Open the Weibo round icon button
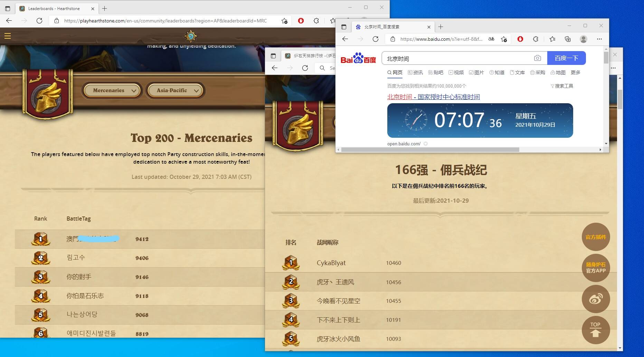The image size is (644, 357). [x=596, y=299]
